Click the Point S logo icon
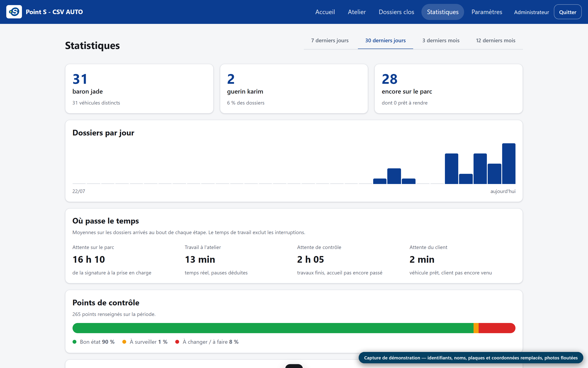The height and width of the screenshot is (368, 588). 14,12
